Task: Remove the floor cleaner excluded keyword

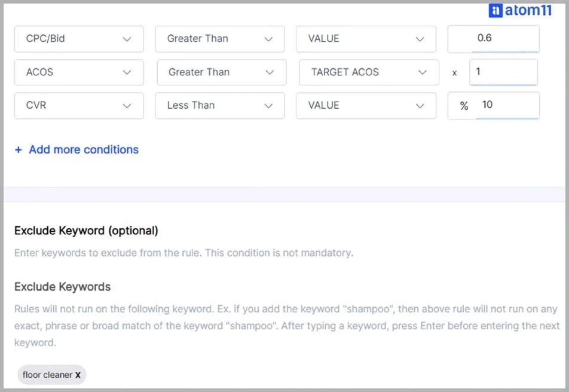Action: click(x=78, y=375)
